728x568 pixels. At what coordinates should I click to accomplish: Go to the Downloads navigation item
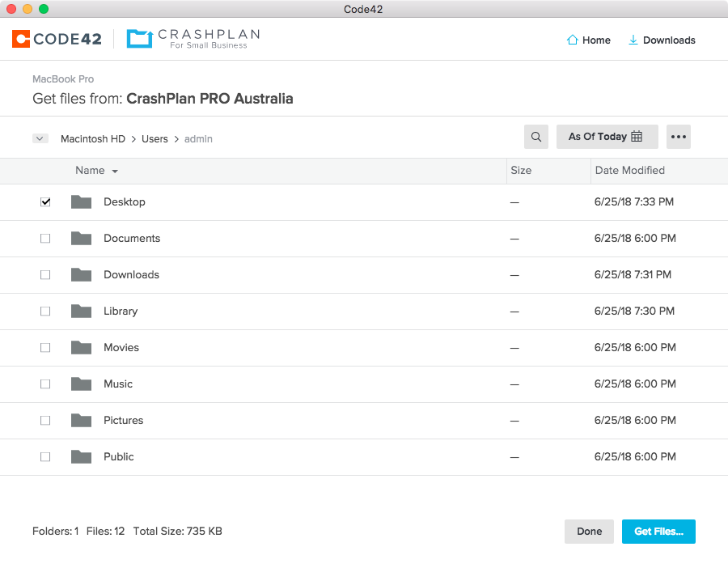click(x=662, y=40)
